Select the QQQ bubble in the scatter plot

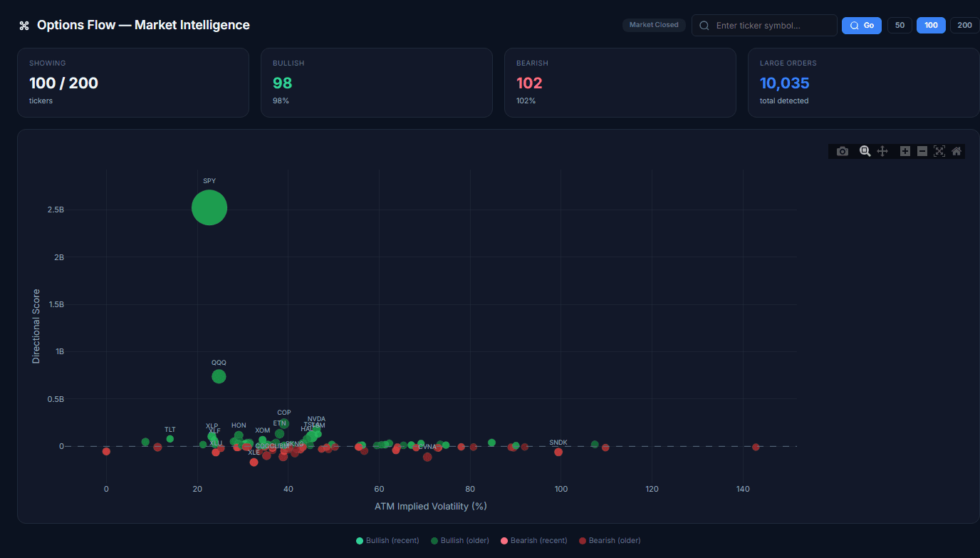click(x=219, y=376)
